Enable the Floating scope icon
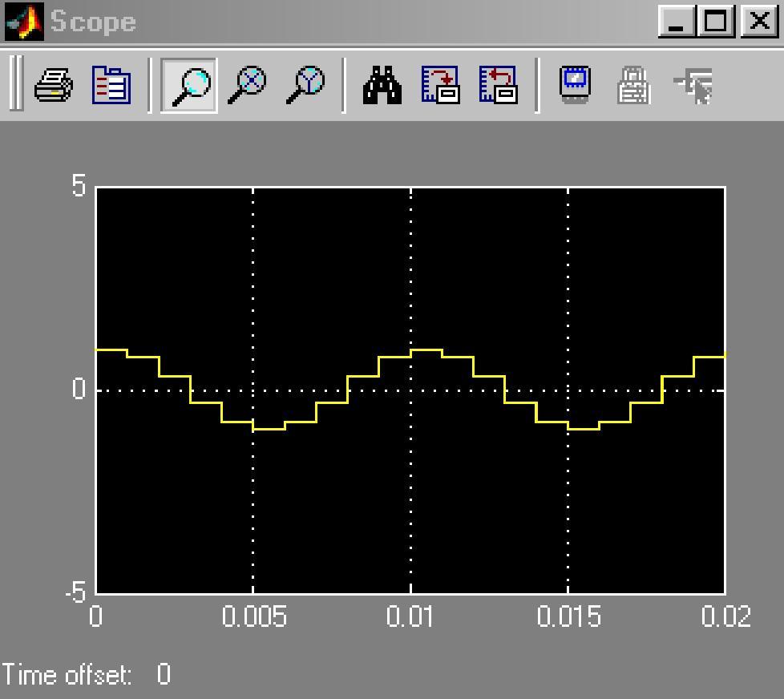784x699 pixels. (x=575, y=84)
